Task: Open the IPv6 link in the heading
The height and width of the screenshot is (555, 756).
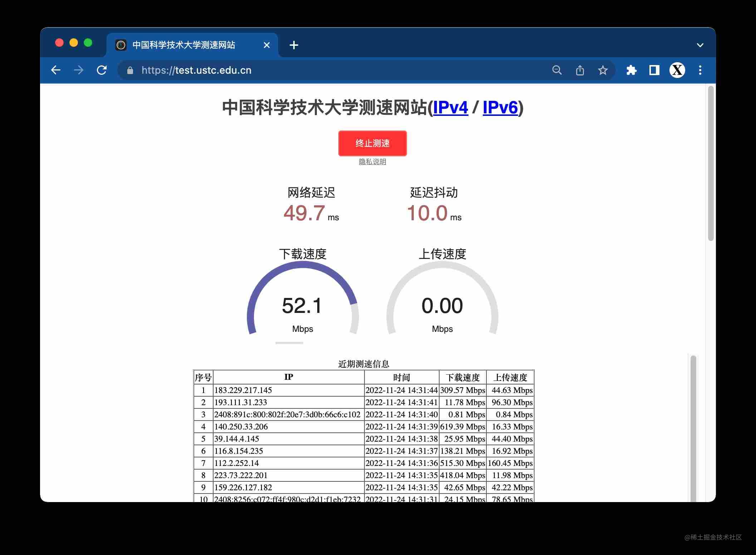Action: tap(500, 107)
